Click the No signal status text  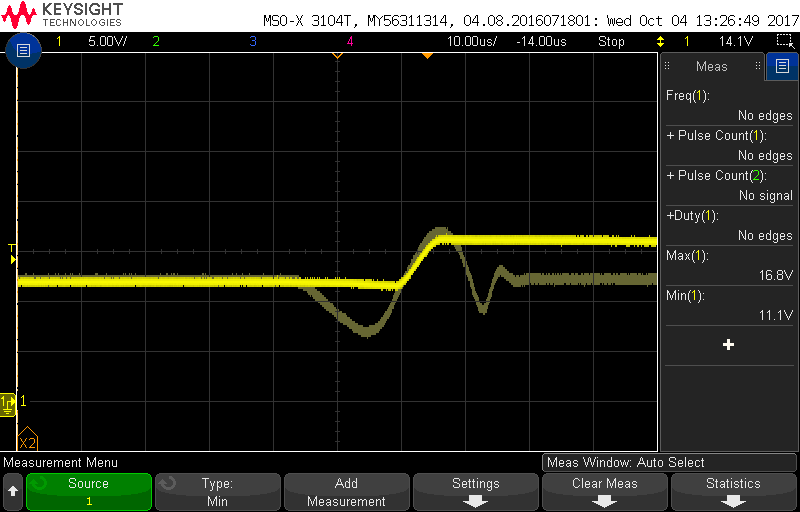click(x=766, y=195)
